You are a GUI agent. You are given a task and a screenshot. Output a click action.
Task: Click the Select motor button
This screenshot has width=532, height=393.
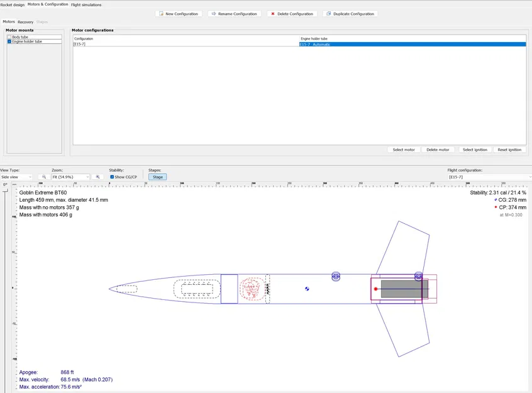coord(404,150)
